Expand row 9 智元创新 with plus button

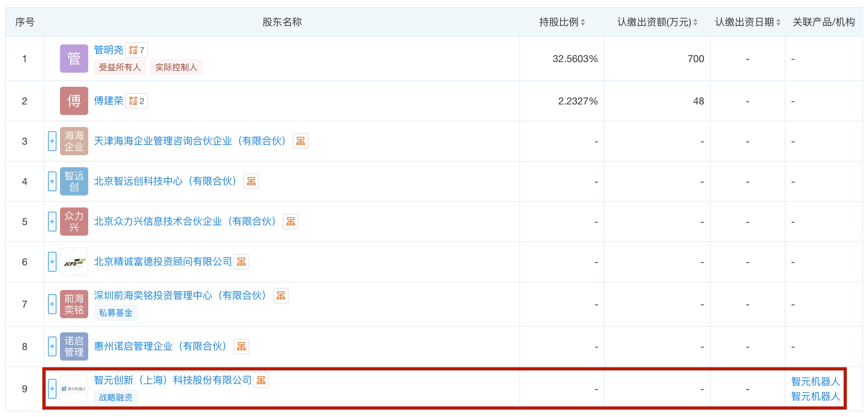coord(52,389)
